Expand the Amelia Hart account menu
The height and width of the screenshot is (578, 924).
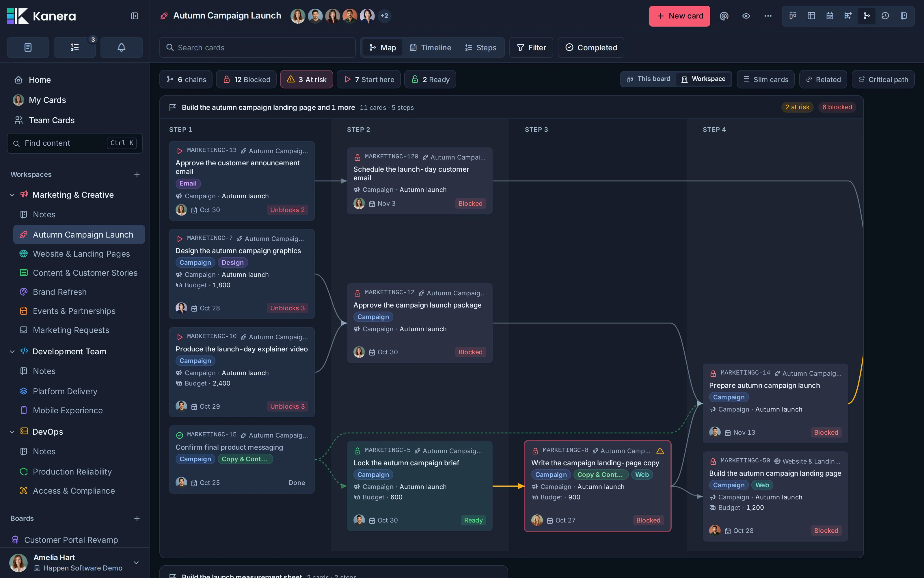point(136,563)
